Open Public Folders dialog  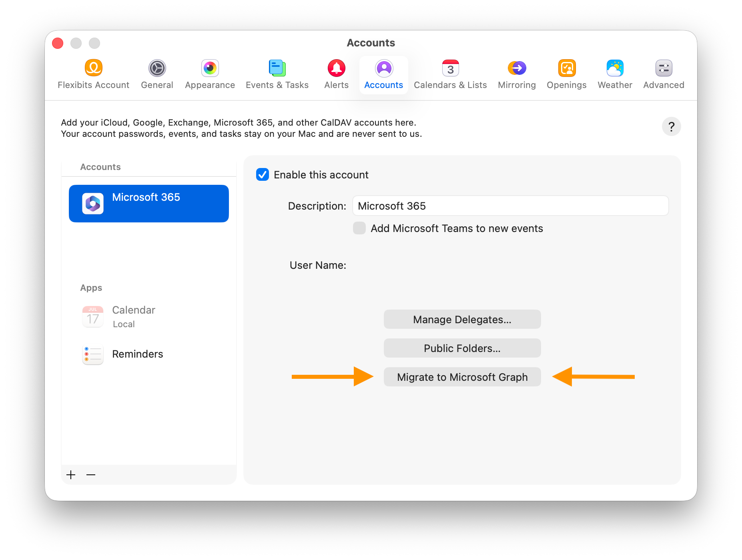pos(462,348)
